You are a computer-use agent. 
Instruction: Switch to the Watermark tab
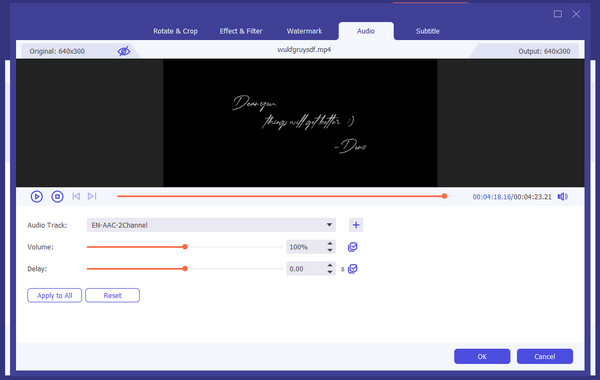pyautogui.click(x=304, y=31)
